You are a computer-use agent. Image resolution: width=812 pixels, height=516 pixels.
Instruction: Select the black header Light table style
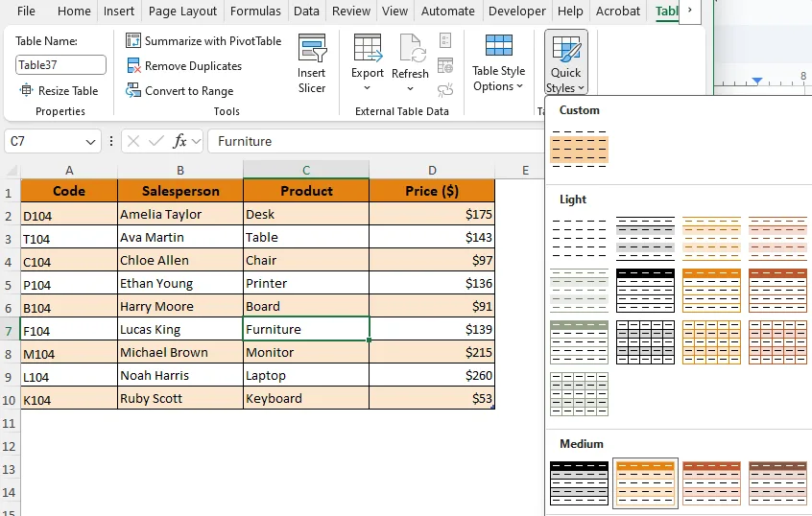645,291
